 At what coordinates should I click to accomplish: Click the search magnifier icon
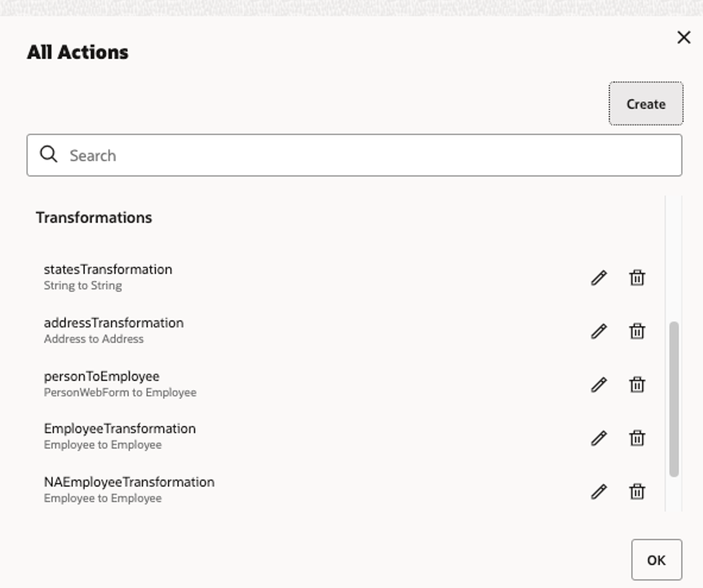point(49,155)
